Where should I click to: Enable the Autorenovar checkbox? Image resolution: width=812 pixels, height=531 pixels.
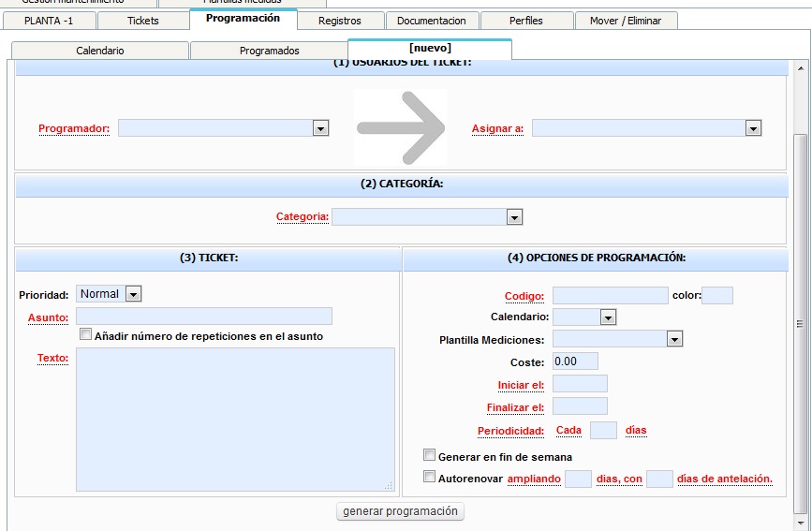(x=429, y=477)
